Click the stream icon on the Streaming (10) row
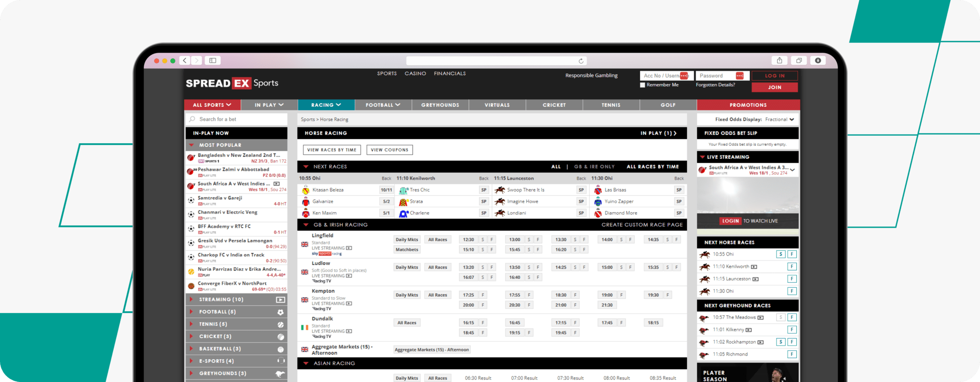The height and width of the screenshot is (382, 980). coord(280,299)
